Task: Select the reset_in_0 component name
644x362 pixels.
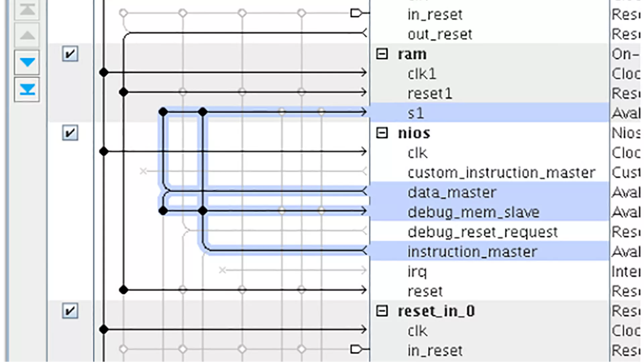Action: point(436,311)
